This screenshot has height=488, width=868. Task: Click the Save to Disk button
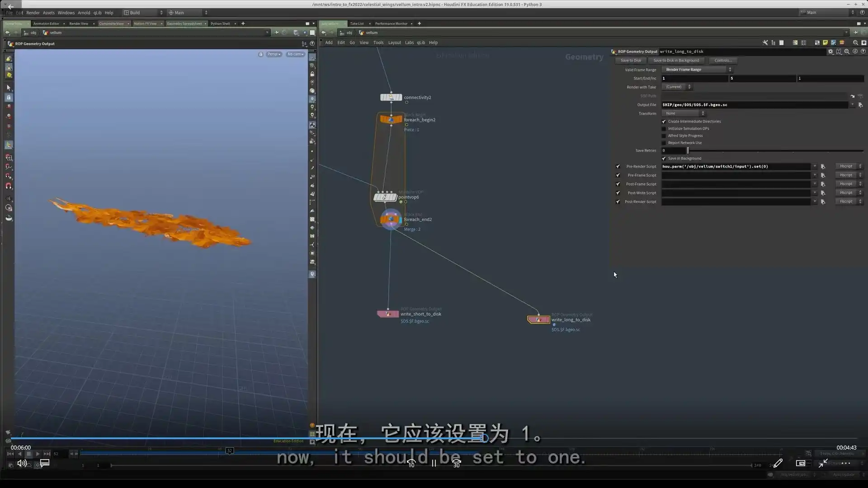[x=631, y=61]
